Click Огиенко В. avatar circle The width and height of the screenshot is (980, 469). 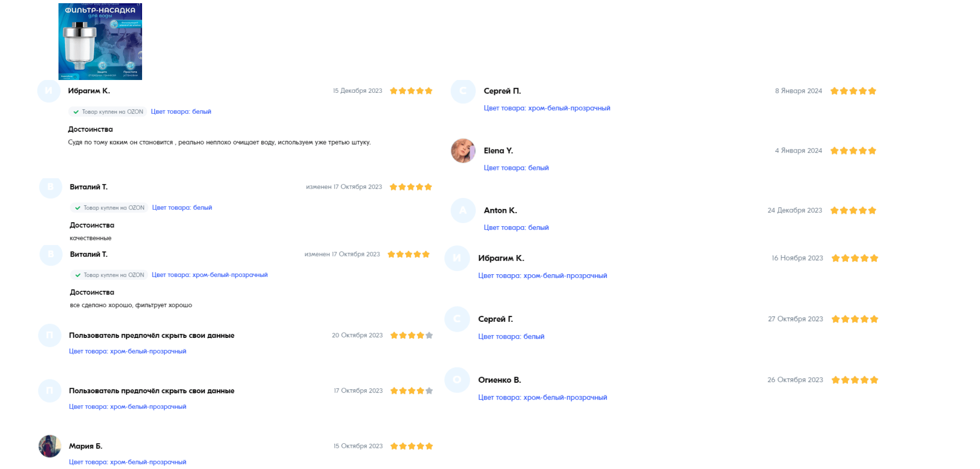click(457, 380)
